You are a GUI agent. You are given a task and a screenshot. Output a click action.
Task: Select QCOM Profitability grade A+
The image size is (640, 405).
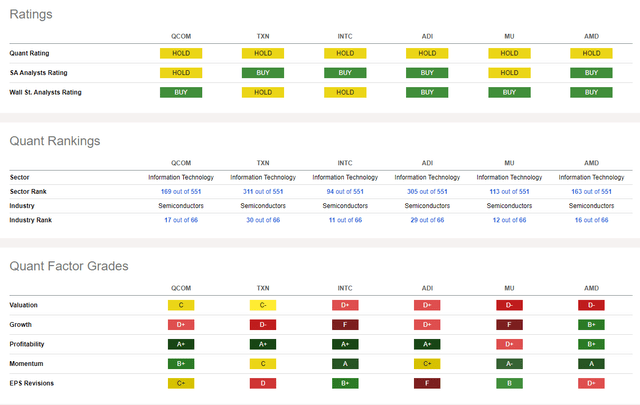(181, 345)
